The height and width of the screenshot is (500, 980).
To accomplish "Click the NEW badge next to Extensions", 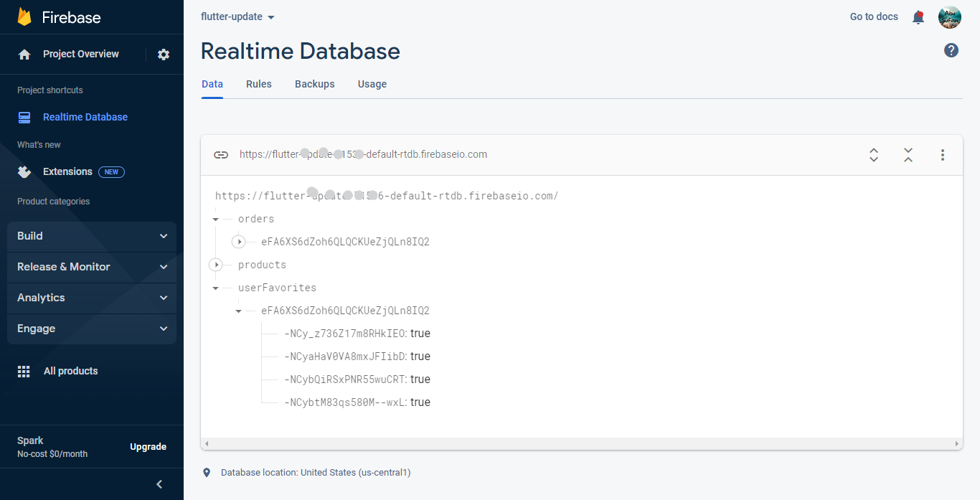I will tap(111, 172).
